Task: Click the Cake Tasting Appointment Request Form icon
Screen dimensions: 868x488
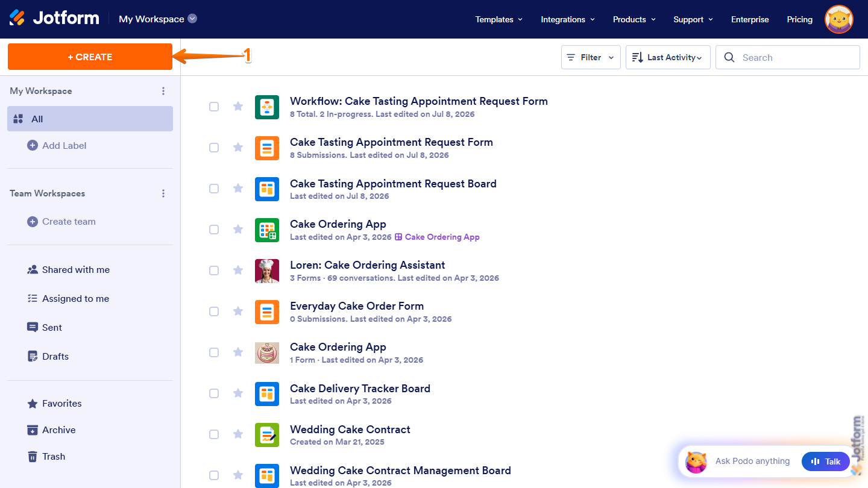Action: point(267,148)
